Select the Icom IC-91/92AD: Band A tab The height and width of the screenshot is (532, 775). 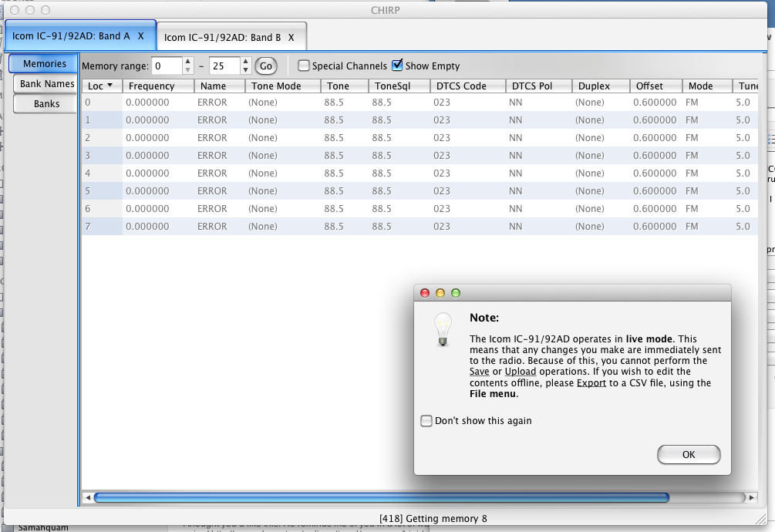80,35
